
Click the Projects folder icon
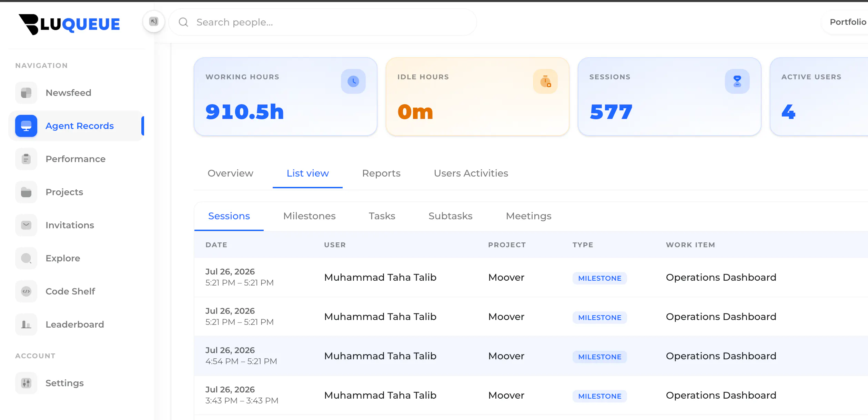tap(26, 192)
